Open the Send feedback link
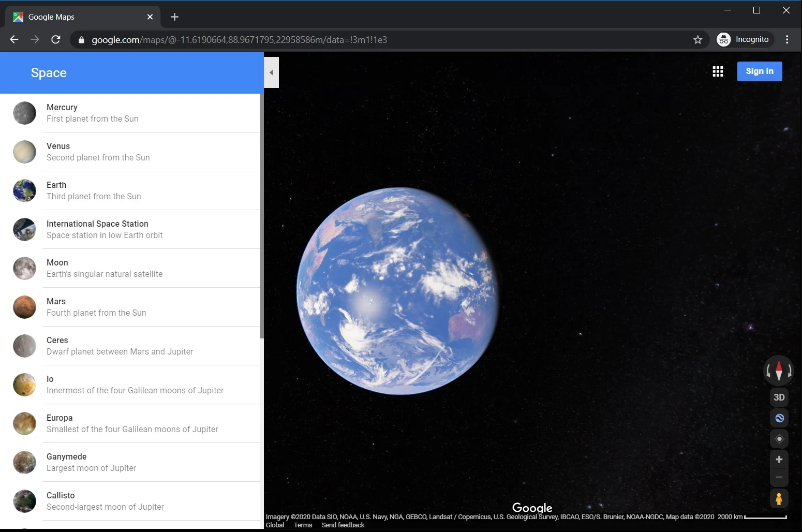The image size is (802, 532). tap(343, 525)
